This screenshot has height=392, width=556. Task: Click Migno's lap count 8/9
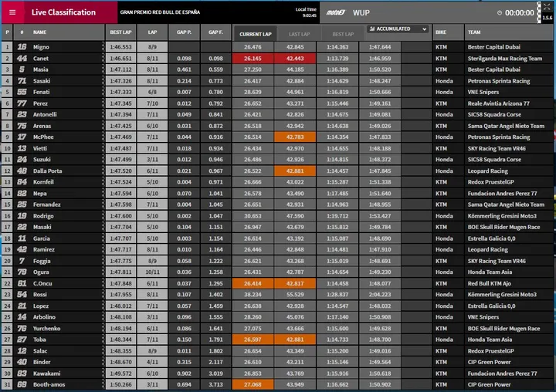pos(152,47)
